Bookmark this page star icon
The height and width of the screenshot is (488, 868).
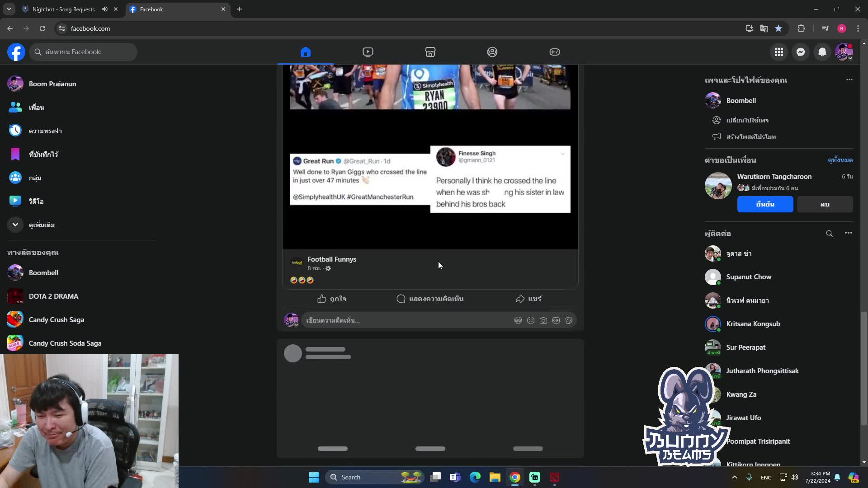tap(778, 28)
